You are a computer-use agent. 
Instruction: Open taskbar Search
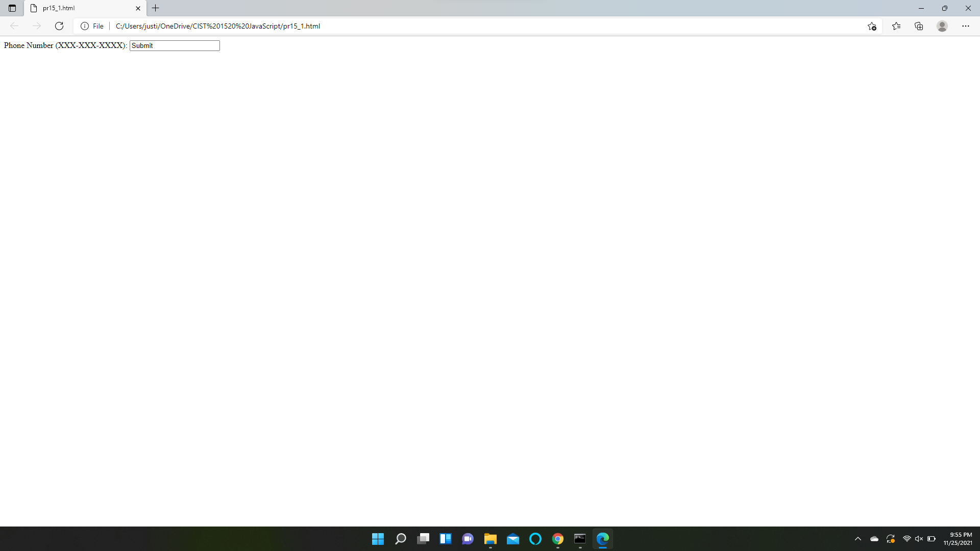coord(401,539)
